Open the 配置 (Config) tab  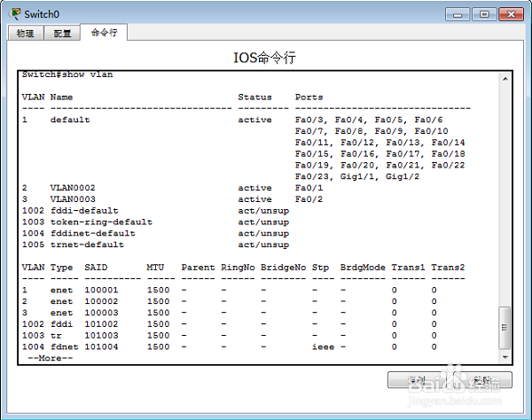point(62,33)
